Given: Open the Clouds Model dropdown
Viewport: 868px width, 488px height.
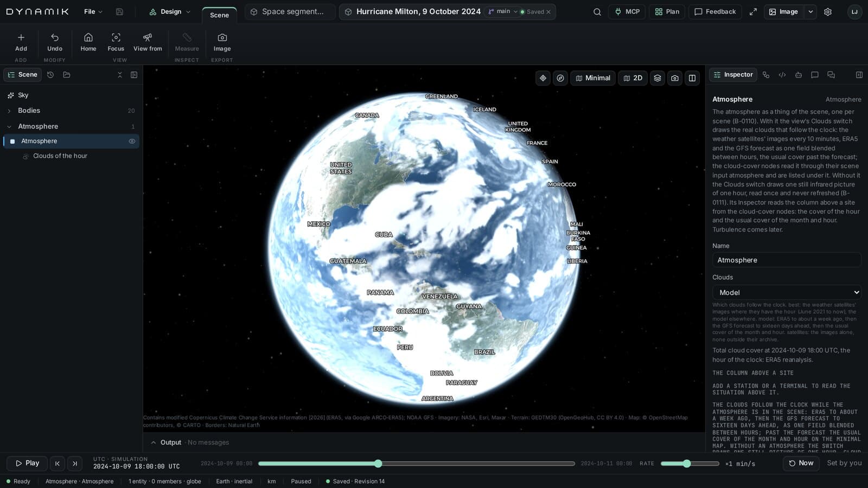Looking at the screenshot, I should click(787, 292).
